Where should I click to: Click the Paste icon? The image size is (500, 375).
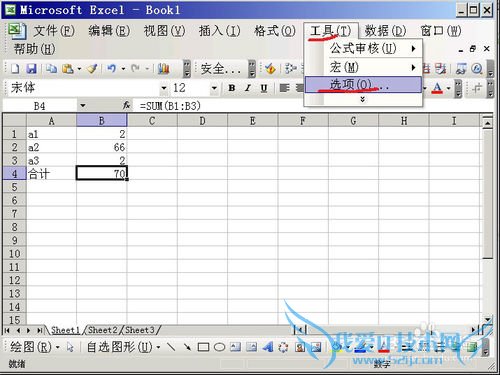68,69
